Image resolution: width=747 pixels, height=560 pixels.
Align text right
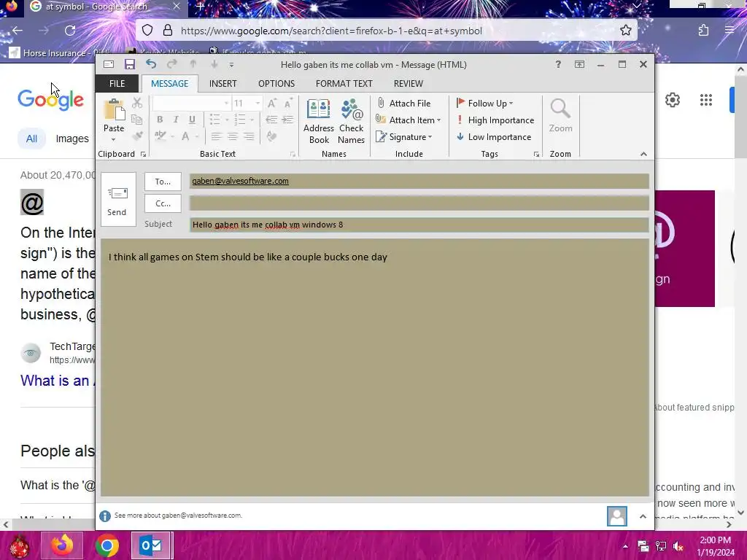249,136
